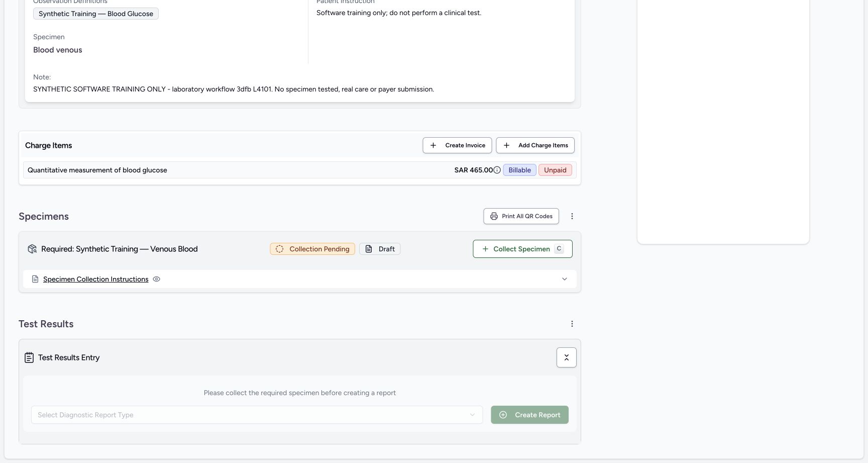This screenshot has height=463, width=868.
Task: Open Specimen Collection Instructions link
Action: [95, 279]
